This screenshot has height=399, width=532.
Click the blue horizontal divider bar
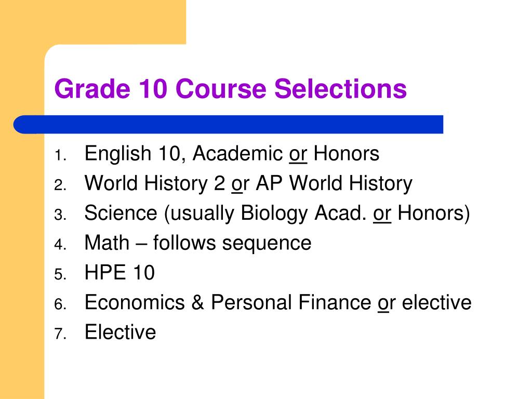(229, 124)
